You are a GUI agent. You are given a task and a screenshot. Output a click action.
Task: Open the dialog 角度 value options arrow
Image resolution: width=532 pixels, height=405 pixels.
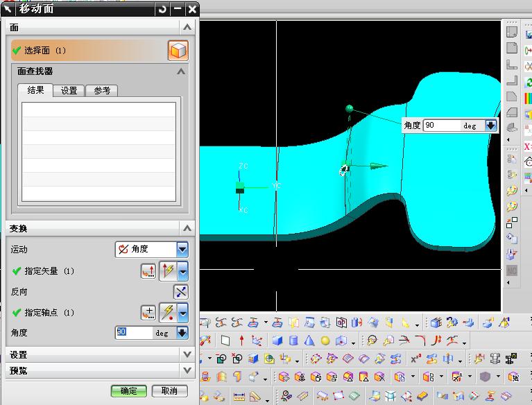tap(182, 333)
